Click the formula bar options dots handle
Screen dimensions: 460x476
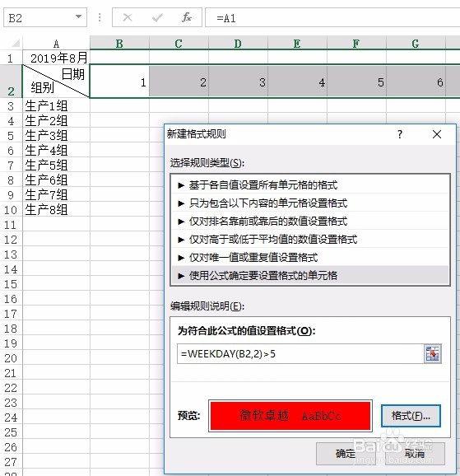tap(100, 17)
